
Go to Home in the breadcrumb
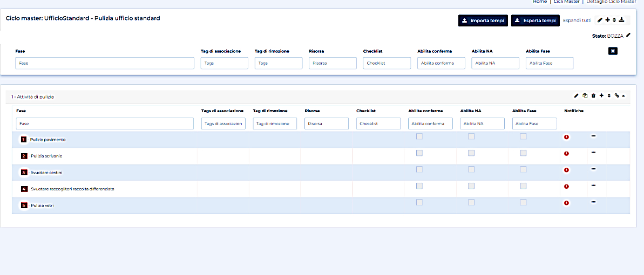point(540,2)
